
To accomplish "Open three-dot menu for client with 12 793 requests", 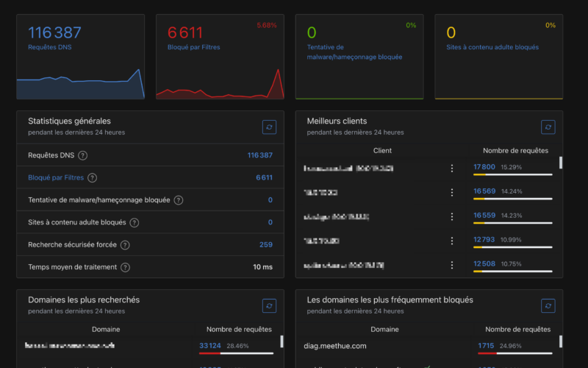I will tap(452, 241).
